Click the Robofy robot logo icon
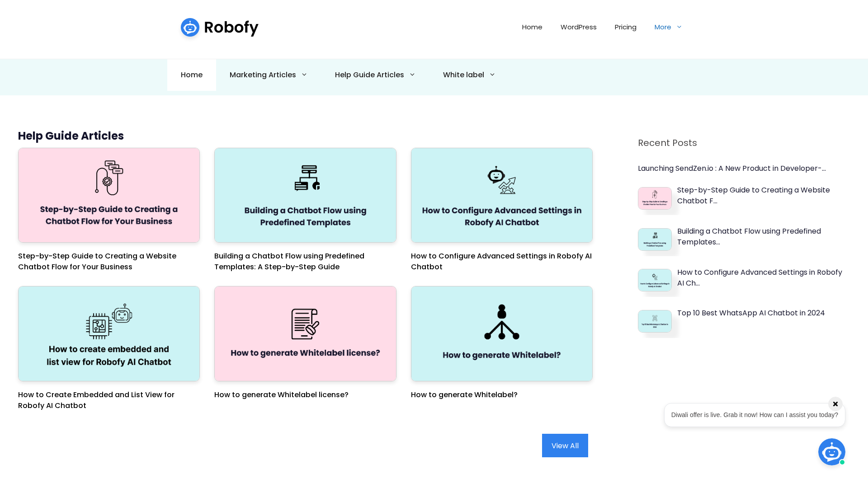 tap(190, 28)
